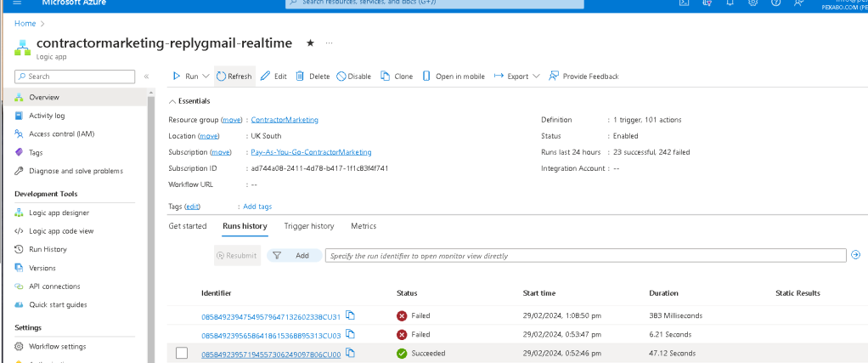Collapse the left sidebar with double chevron
The image size is (868, 363).
(146, 77)
